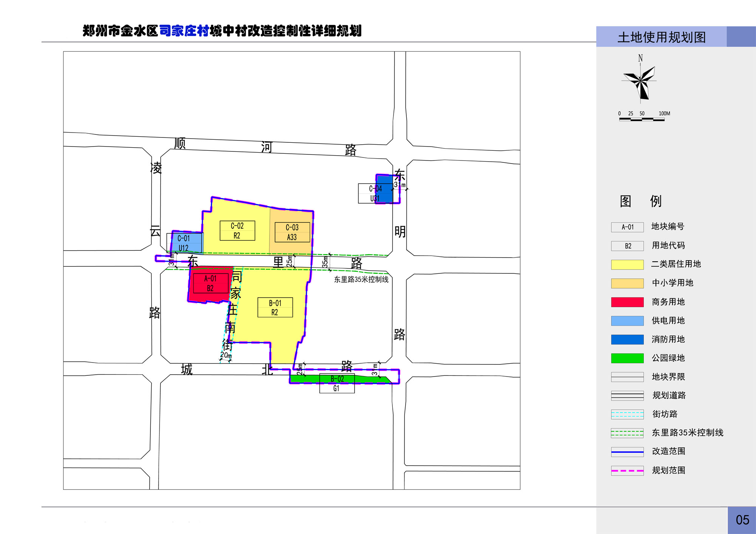Viewport: 756px width, 534px height.
Task: Click the 图例 legend heading
Action: tap(641, 201)
